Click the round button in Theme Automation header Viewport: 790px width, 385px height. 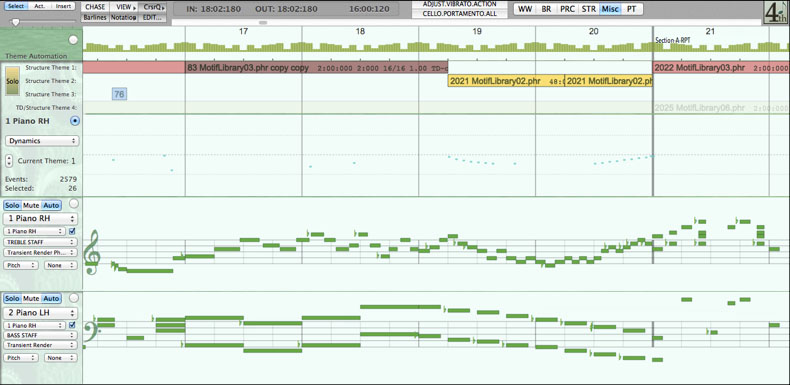click(x=74, y=40)
